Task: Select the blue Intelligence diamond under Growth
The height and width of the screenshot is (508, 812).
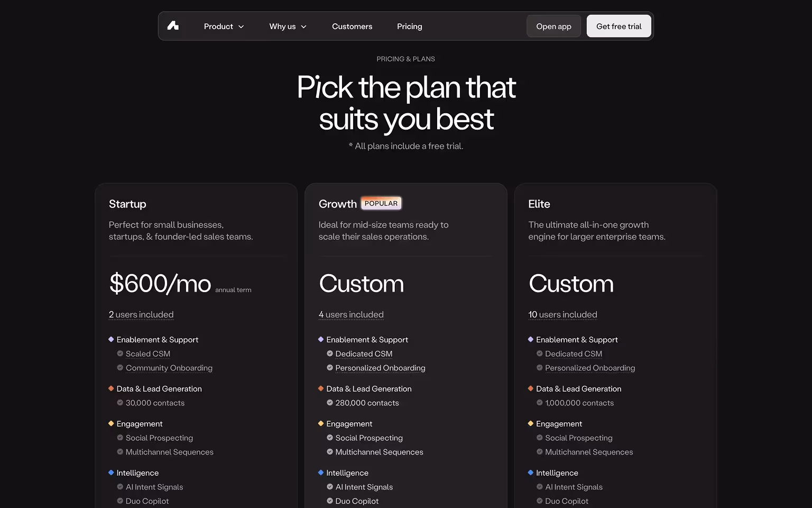Action: click(x=321, y=472)
